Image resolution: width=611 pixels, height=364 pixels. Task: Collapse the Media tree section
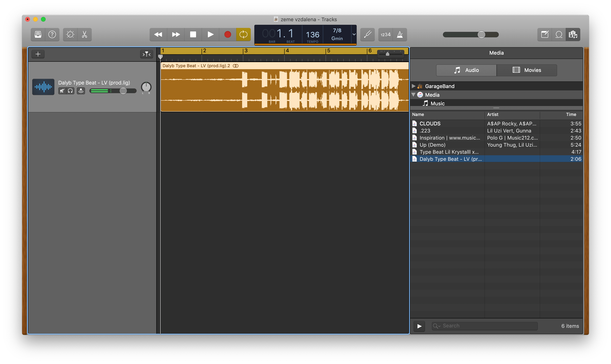point(414,95)
